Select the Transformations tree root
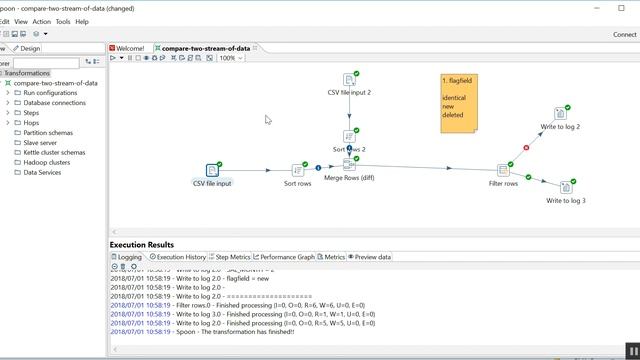Screen dimensions: 640x360 click(27, 73)
